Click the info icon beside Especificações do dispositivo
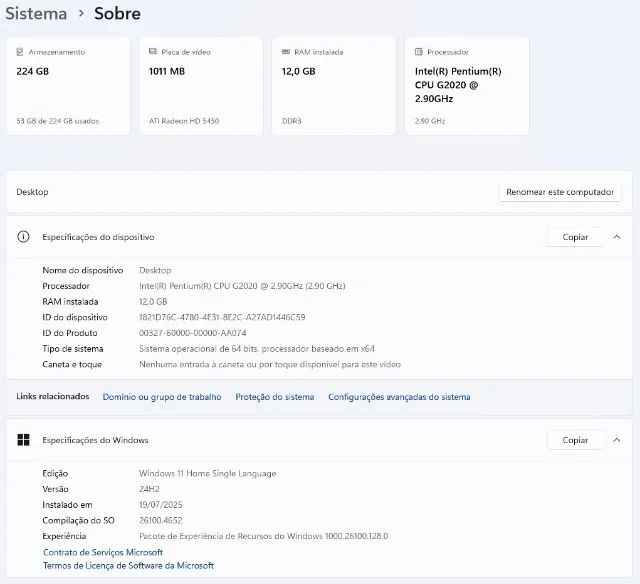This screenshot has width=640, height=584. click(x=24, y=237)
